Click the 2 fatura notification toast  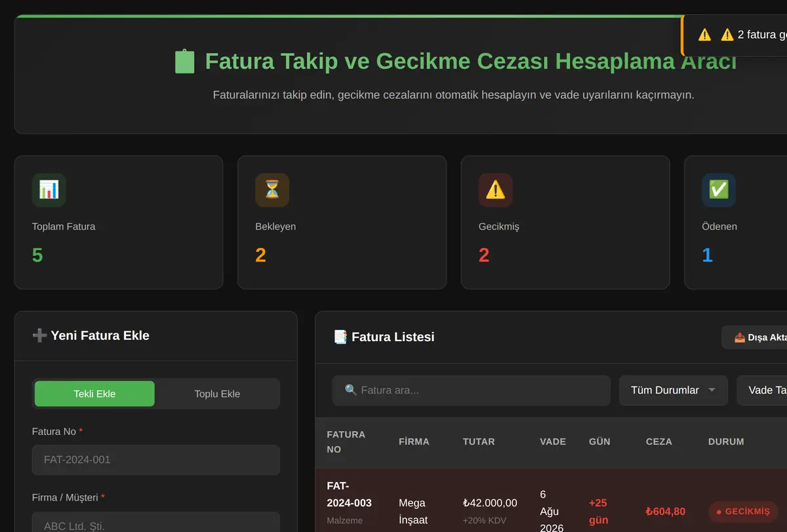click(735, 35)
